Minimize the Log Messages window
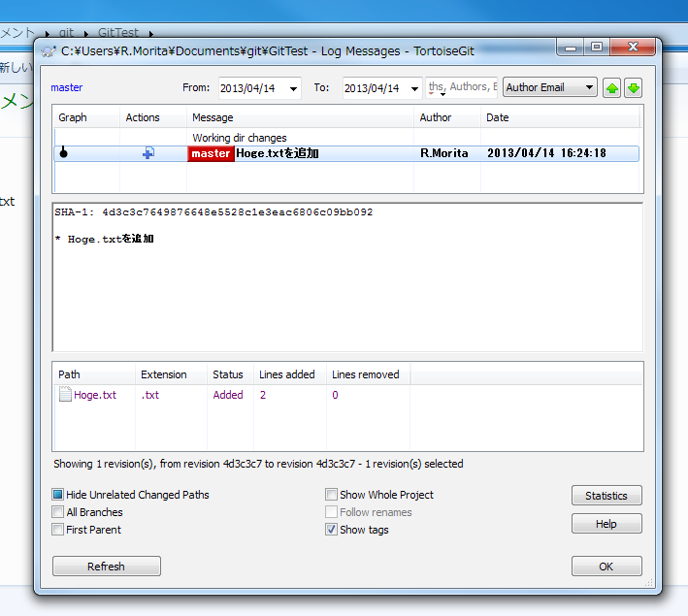Screen dimensions: 688x616 (571, 47)
